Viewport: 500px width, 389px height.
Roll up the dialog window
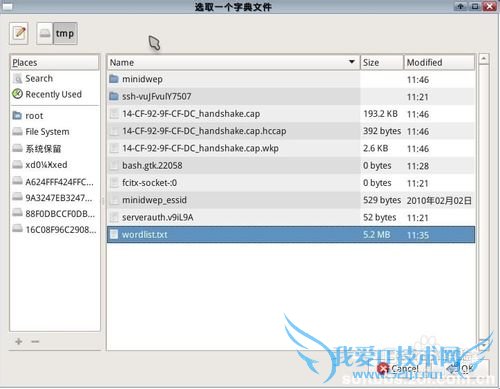click(461, 6)
